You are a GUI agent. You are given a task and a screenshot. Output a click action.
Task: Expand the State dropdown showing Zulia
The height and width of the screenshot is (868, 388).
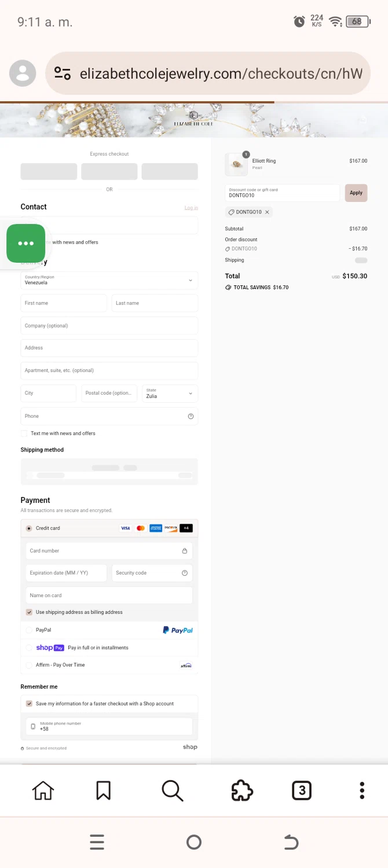click(170, 393)
